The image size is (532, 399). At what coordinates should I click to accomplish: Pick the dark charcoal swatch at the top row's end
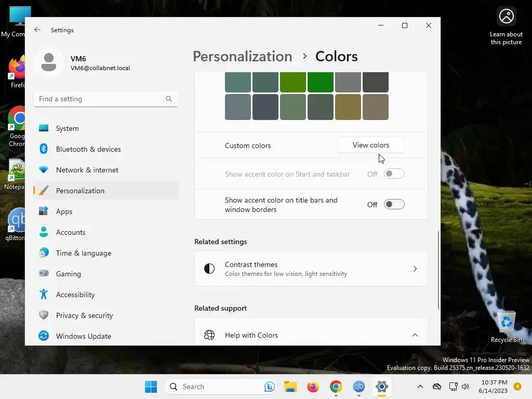375,82
